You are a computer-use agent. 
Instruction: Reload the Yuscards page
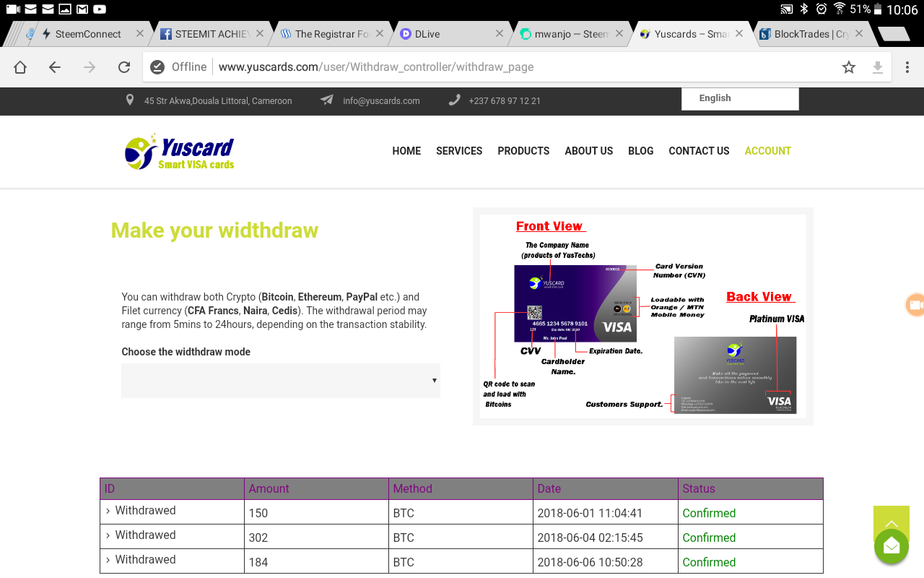[124, 67]
